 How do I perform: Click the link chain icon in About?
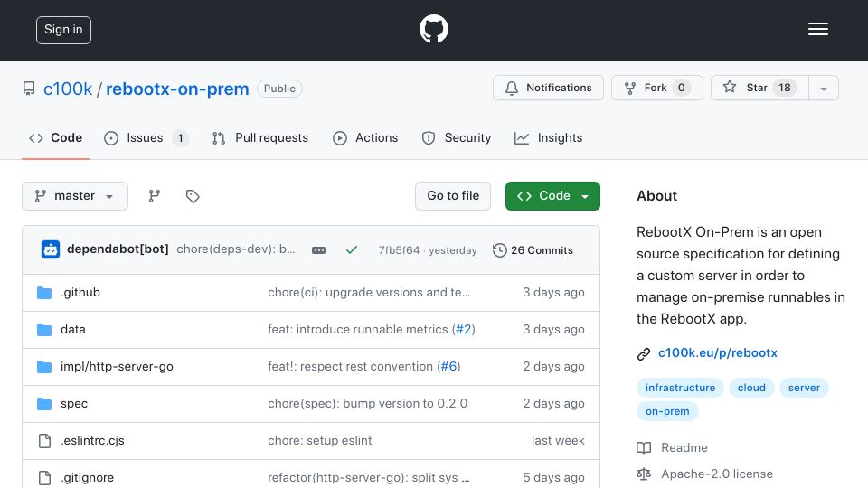[x=643, y=353]
